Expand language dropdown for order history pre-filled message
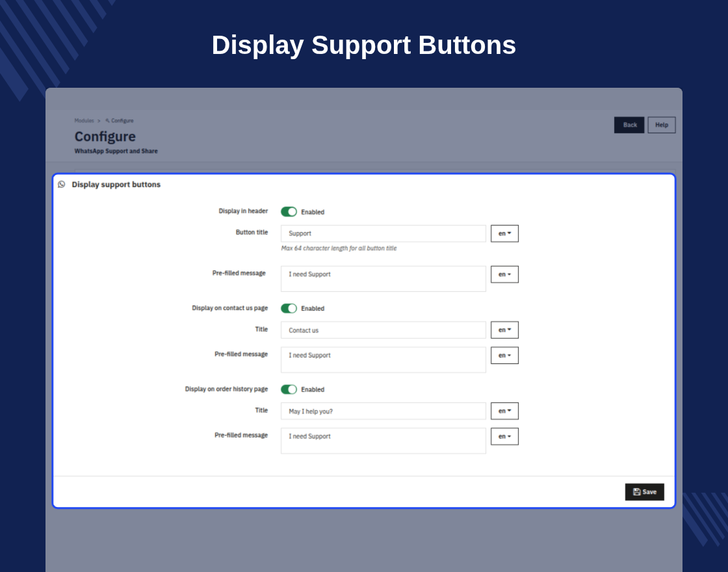This screenshot has width=728, height=572. pyautogui.click(x=504, y=436)
